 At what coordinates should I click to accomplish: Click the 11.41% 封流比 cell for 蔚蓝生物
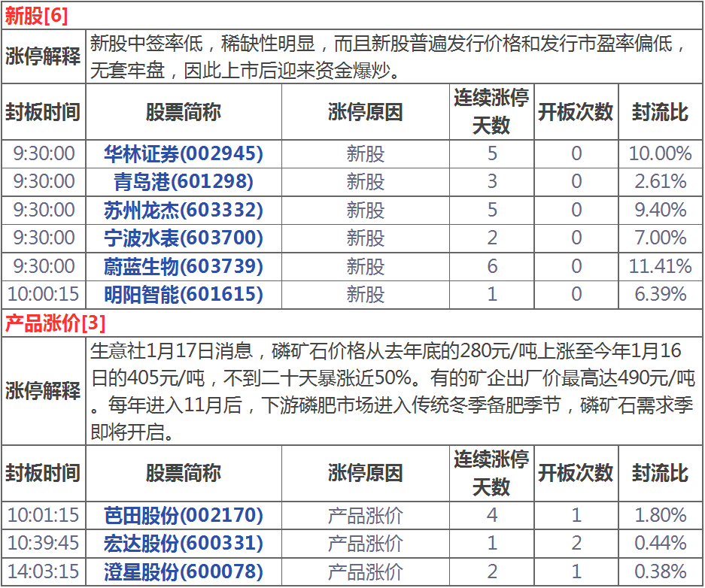tap(660, 266)
